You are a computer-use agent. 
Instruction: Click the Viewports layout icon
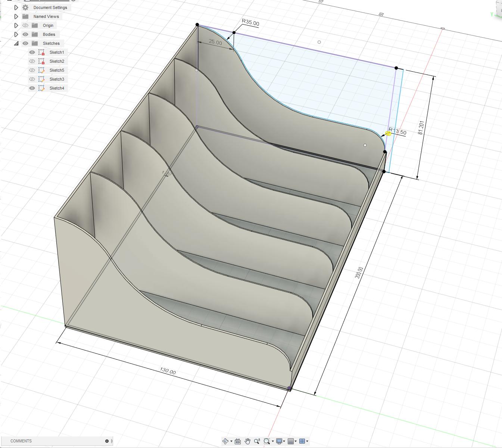pyautogui.click(x=302, y=441)
